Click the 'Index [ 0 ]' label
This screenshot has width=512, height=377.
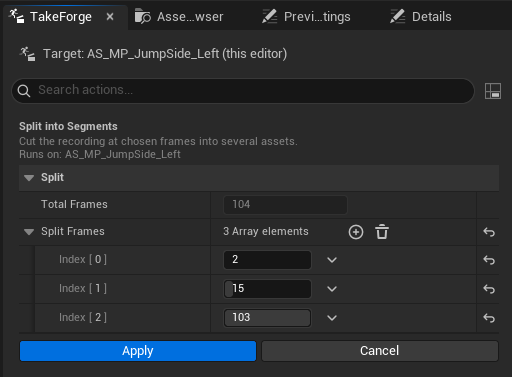coord(83,259)
